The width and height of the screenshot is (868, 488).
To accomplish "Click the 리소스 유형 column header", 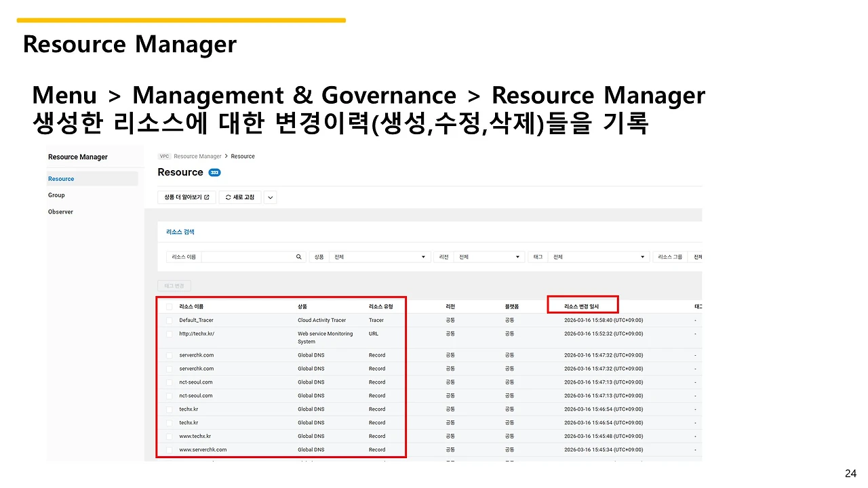I will pos(380,307).
